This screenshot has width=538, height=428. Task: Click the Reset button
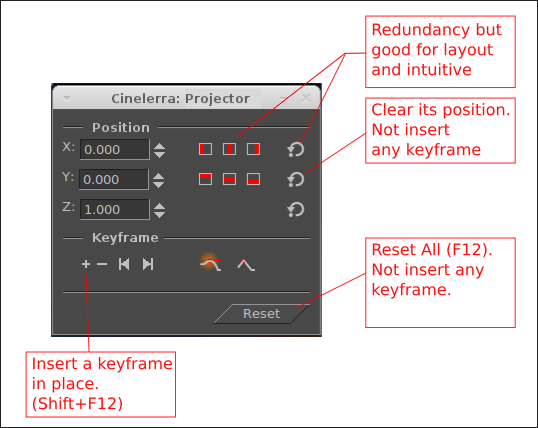coord(261,314)
